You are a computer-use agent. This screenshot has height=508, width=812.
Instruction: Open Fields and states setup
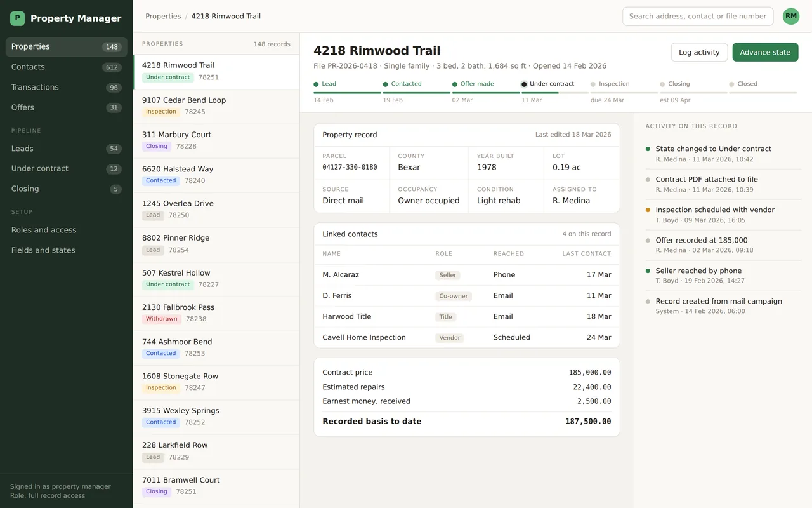[x=67, y=250]
